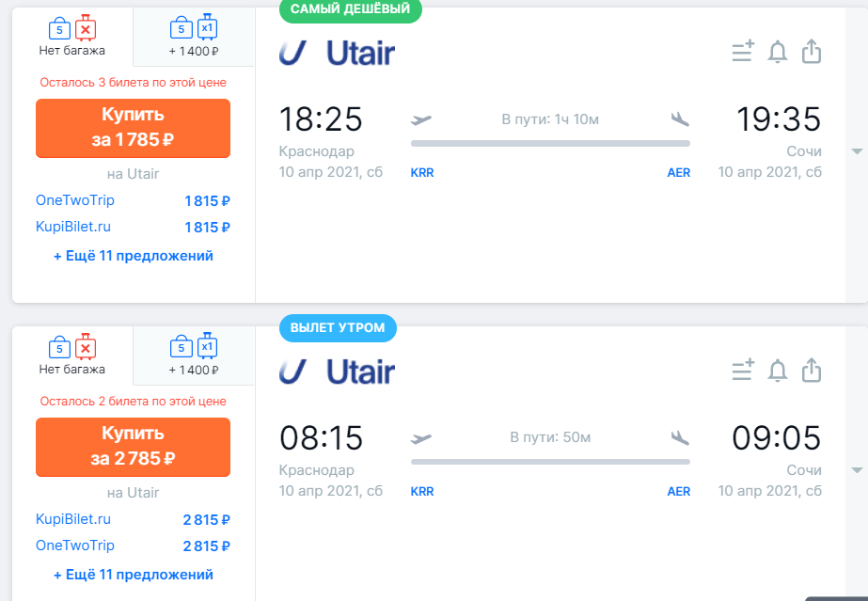This screenshot has width=868, height=601.
Task: Show '+ Ещё 11 предложений' under the 2785 ₽ ticket
Action: 133,575
